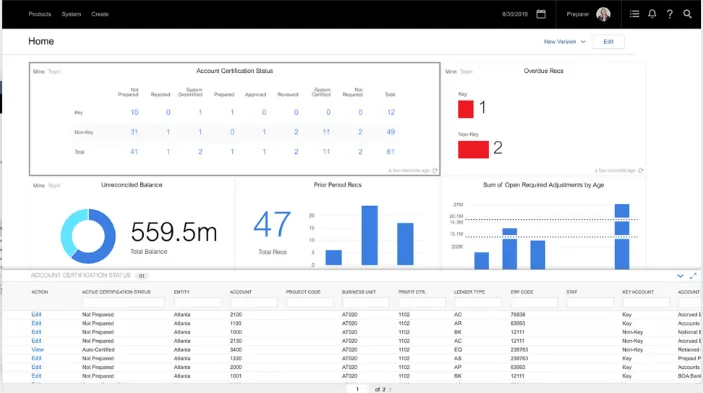Screen dimensions: 703x393
Task: Open the help question mark icon
Action: coord(669,14)
